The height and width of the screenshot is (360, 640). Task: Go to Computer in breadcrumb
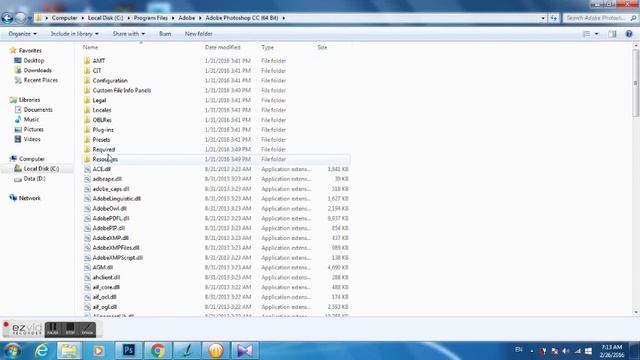point(64,18)
